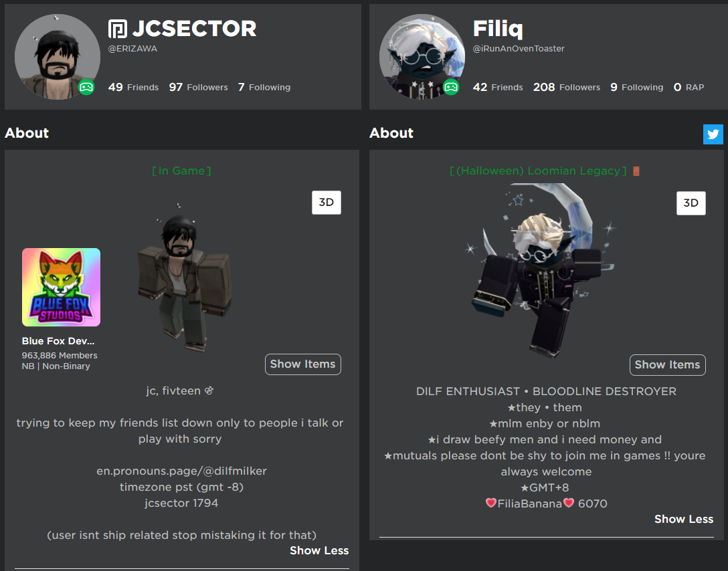
Task: Click the door icon after Loomian Legacy
Action: [636, 171]
